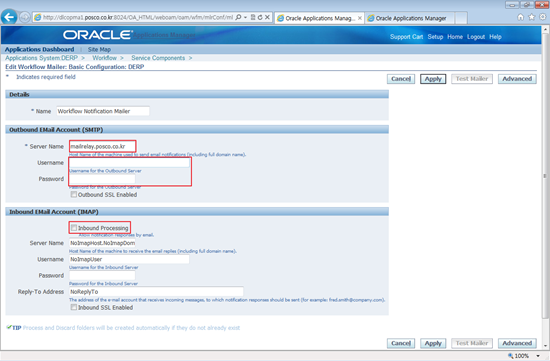
Task: Click the Reply-To Address field NoReplyTo
Action: click(156, 292)
